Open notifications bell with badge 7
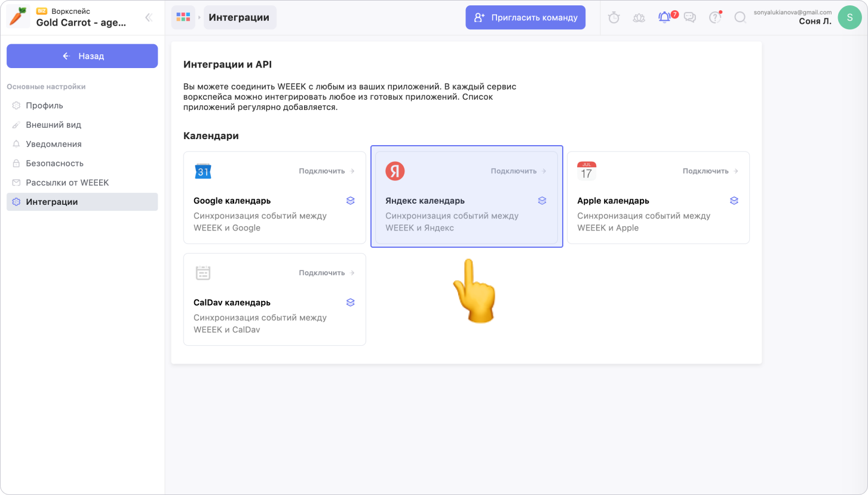 coord(664,17)
